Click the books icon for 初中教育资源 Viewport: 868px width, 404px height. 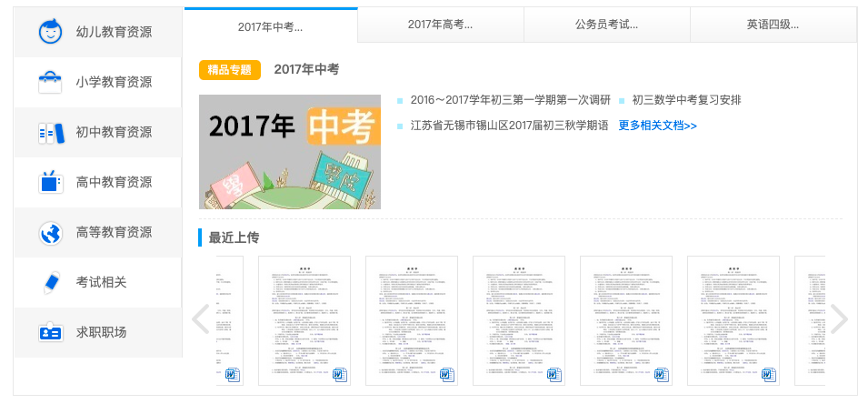(51, 133)
